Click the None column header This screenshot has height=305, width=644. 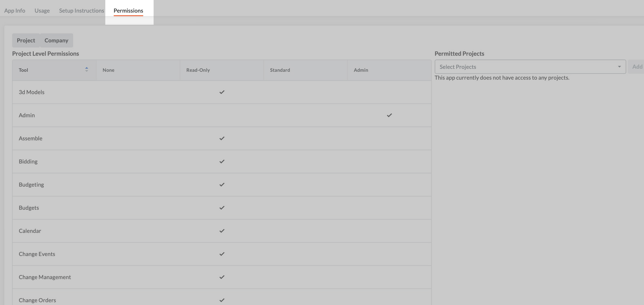point(138,70)
